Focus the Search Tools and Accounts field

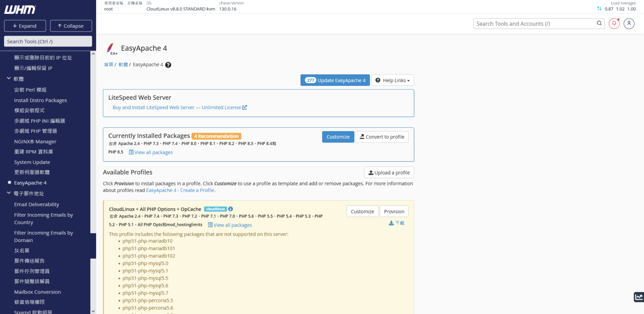pyautogui.click(x=534, y=24)
